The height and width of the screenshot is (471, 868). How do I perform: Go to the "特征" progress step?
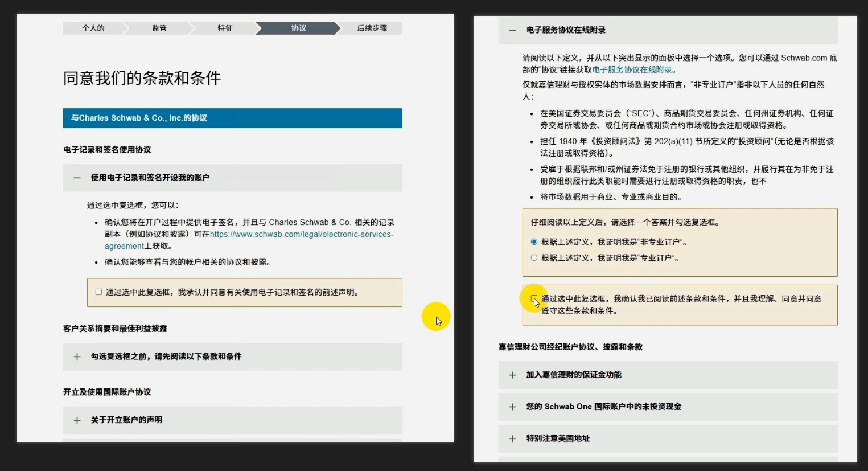[x=225, y=28]
